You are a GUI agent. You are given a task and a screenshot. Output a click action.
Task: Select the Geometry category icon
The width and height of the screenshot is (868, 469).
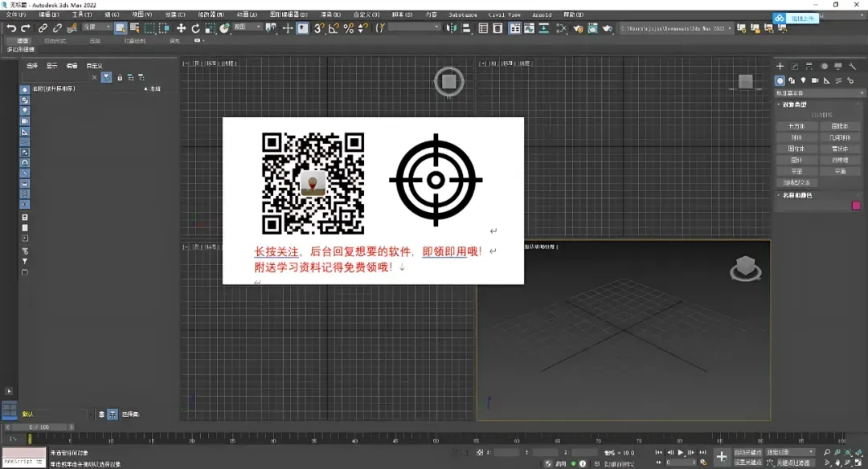780,81
